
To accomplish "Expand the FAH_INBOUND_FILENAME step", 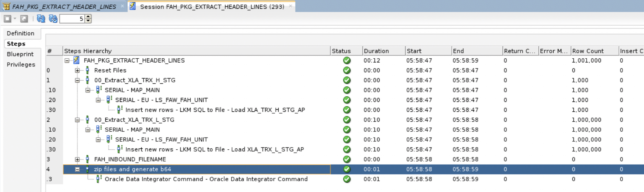I will pos(77,159).
